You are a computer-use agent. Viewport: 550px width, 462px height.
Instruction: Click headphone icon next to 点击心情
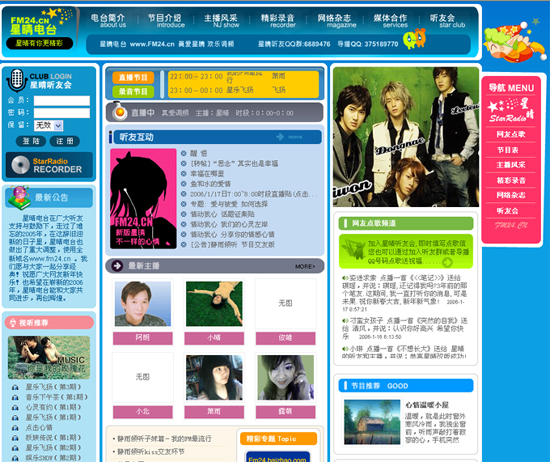pyautogui.click(x=15, y=428)
